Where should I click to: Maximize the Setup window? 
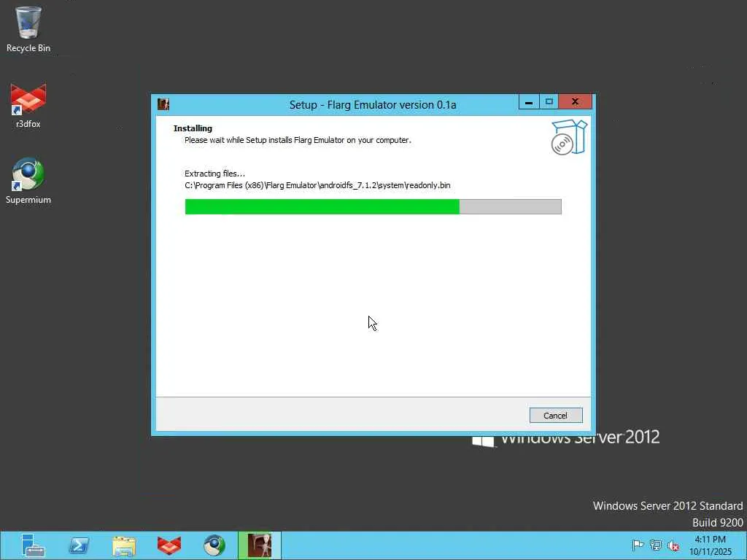pos(549,102)
